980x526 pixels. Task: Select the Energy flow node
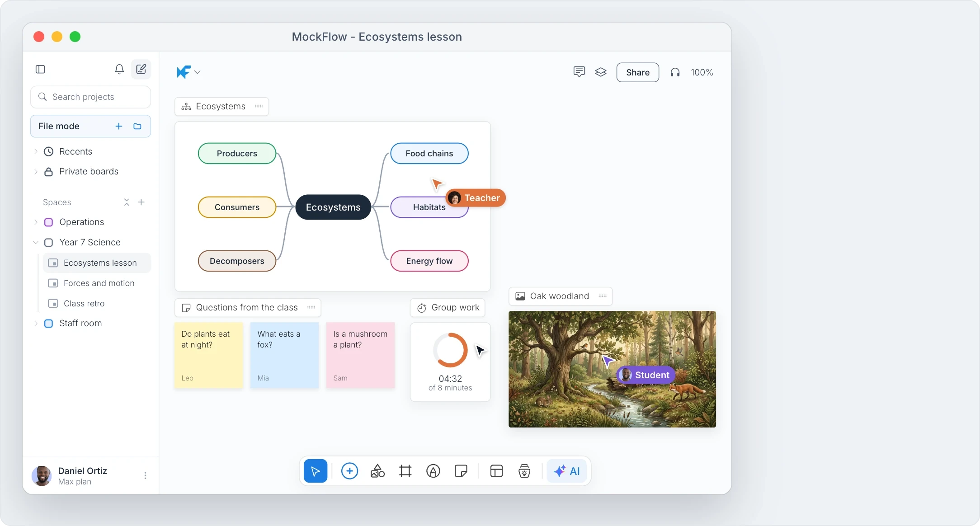pyautogui.click(x=429, y=261)
